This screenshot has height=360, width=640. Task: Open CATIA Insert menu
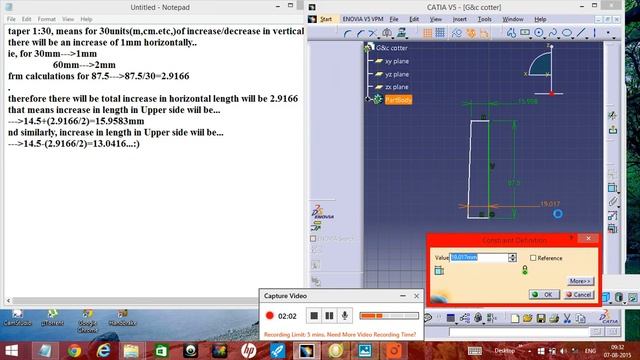[459, 19]
